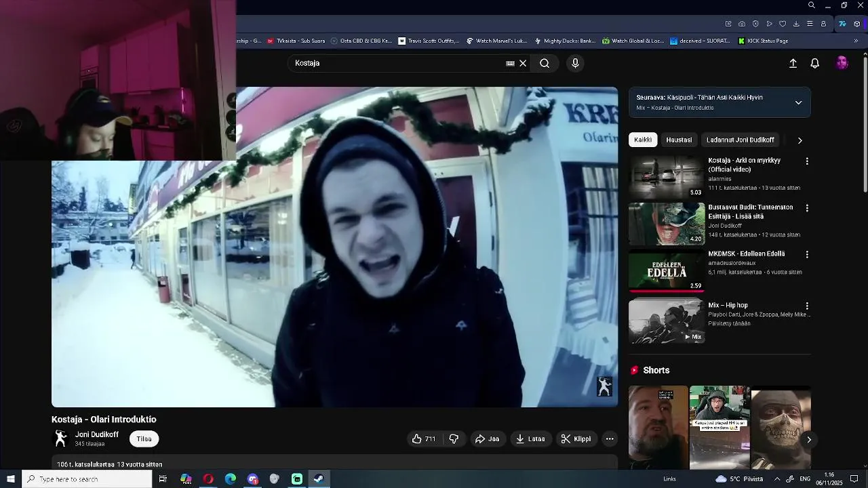The image size is (868, 488).
Task: Open Opera GX from the taskbar
Action: 208,479
